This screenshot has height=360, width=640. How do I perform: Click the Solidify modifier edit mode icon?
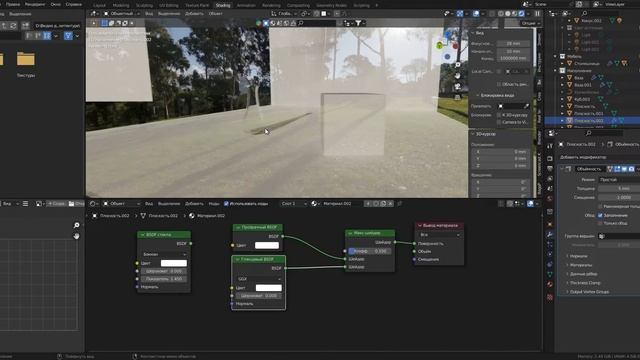click(x=617, y=169)
